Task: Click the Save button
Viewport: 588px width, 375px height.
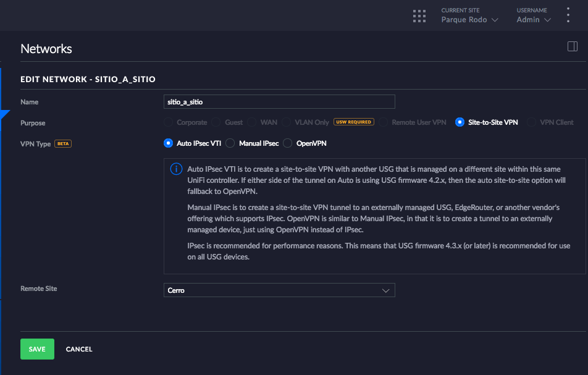Action: 37,349
